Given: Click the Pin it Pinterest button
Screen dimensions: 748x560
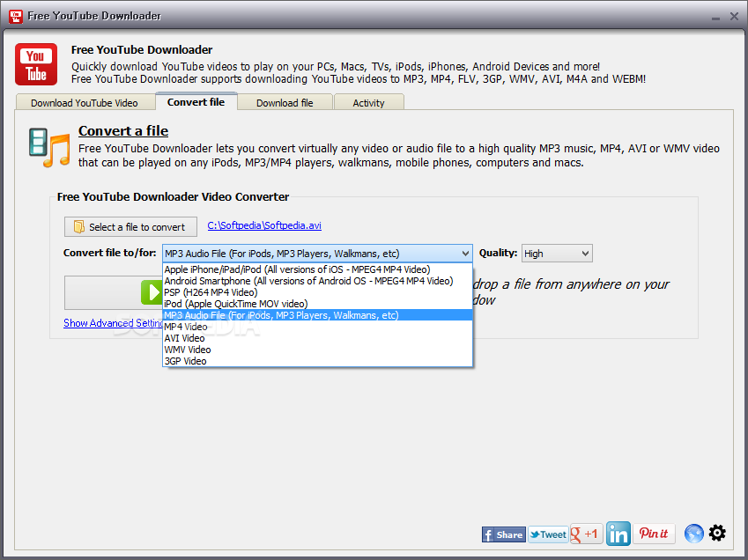Looking at the screenshot, I should tap(654, 534).
